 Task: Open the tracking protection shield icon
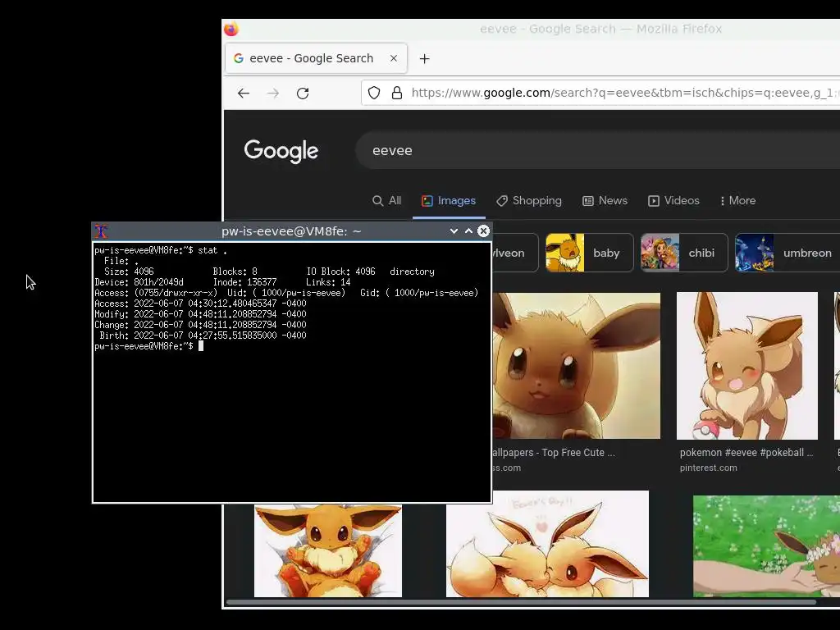pos(374,94)
